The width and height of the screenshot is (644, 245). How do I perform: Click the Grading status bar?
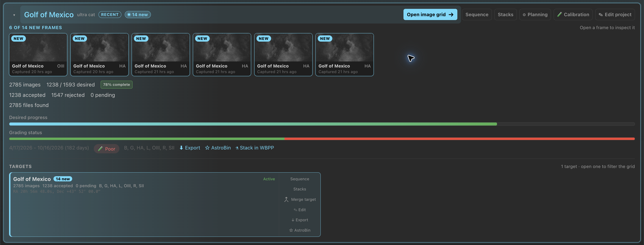pos(322,139)
